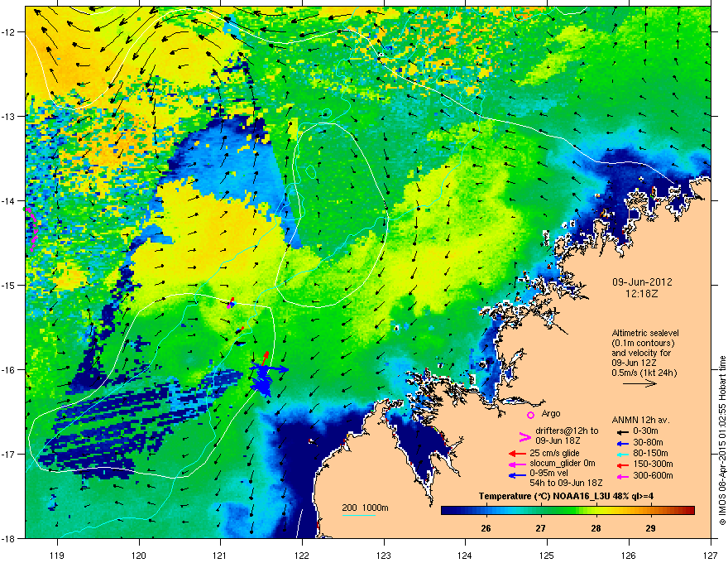Click the 0.5m/s velocity scale arrow
Image resolution: width=728 pixels, height=563 pixels.
640,383
